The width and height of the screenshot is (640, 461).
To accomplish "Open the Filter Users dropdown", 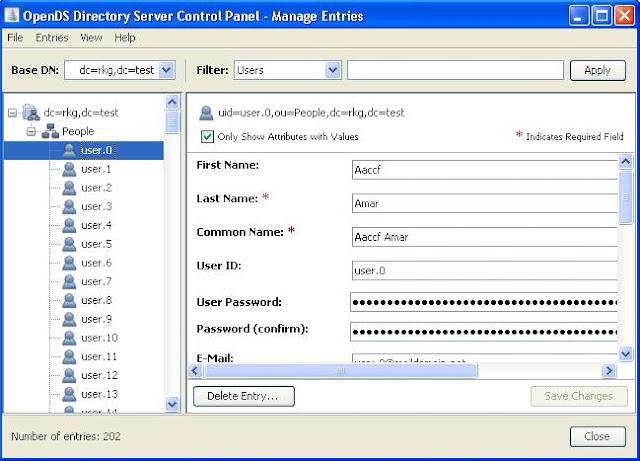I will [333, 70].
